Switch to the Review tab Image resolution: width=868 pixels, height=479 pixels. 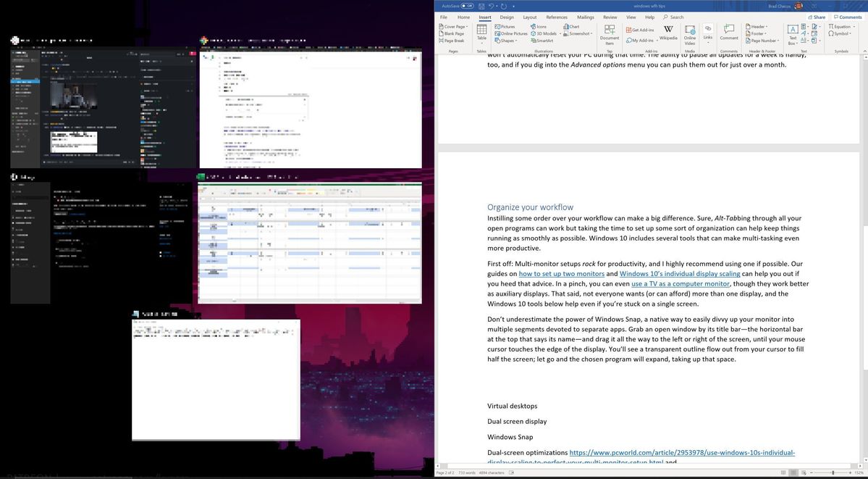pyautogui.click(x=610, y=17)
